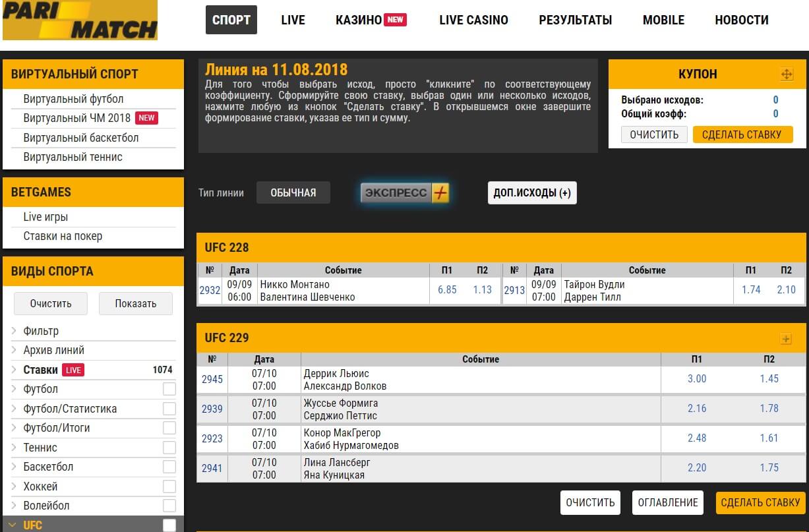This screenshot has height=532, width=809.
Task: Collapse the UFC category arrow
Action: (14, 525)
